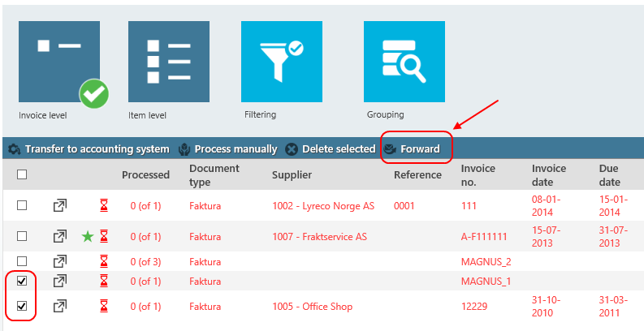Open the Filtering tile
644x331 pixels.
tap(281, 62)
